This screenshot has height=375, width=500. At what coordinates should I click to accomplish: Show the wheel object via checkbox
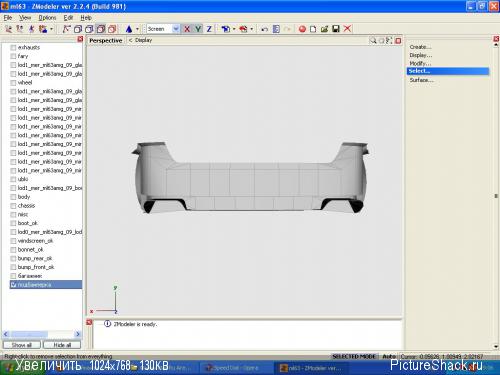(13, 83)
